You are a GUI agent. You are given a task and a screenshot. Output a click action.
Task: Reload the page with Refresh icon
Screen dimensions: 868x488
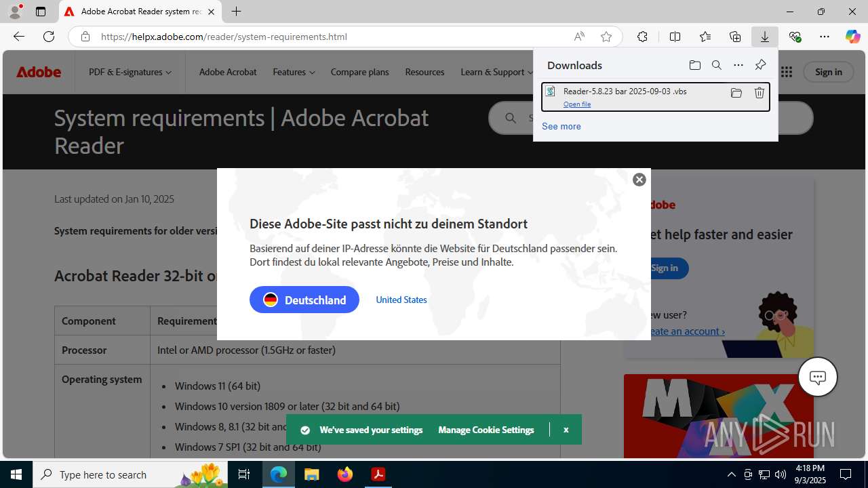coord(49,37)
